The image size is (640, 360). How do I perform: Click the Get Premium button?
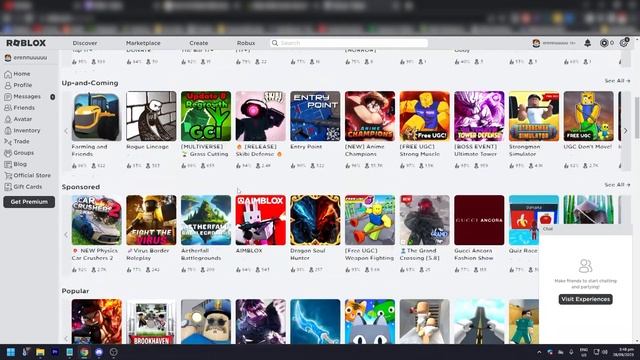coord(29,202)
